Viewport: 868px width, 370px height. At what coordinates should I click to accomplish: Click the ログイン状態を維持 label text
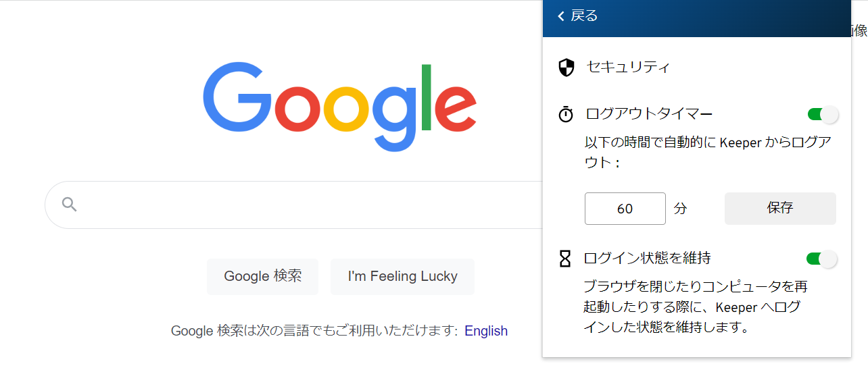[x=647, y=258]
